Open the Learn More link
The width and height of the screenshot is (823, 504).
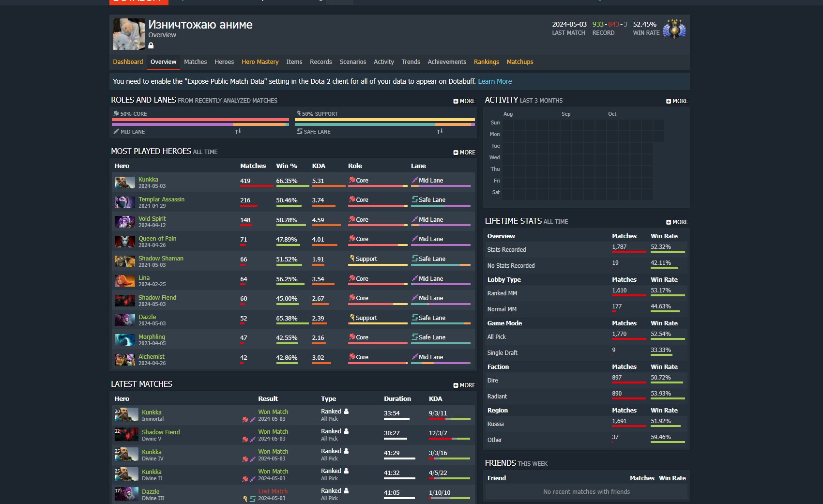pos(494,81)
